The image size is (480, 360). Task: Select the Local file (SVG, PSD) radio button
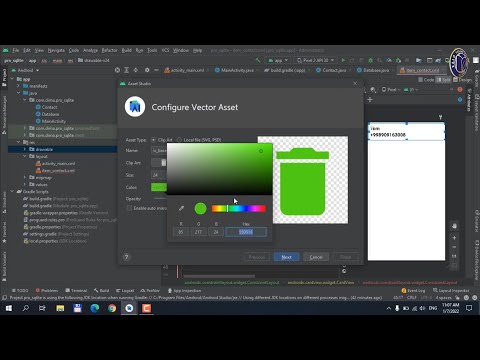coord(180,140)
